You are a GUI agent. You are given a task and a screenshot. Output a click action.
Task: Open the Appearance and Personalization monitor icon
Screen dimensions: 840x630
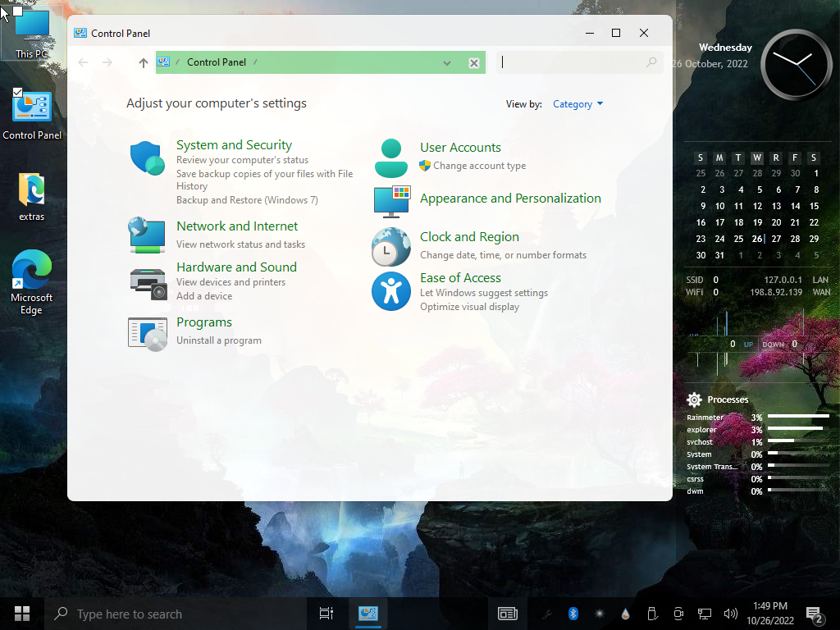tap(391, 201)
